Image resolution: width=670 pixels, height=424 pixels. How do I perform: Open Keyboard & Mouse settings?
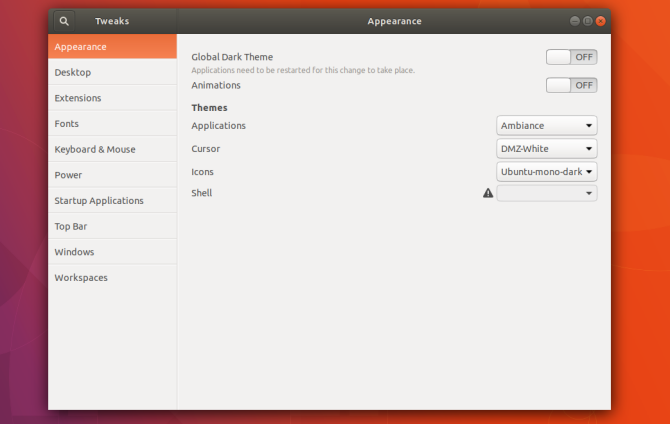tap(112, 149)
